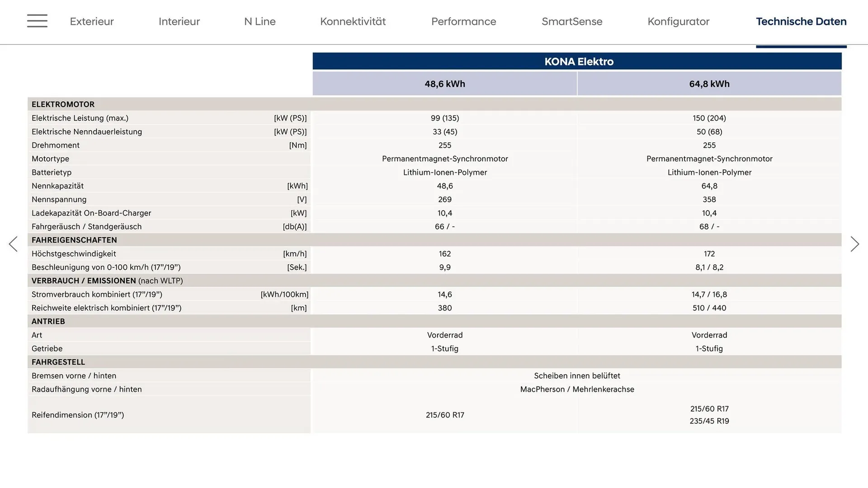This screenshot has height=488, width=868.
Task: Select the 48,6 kWh column header
Action: [x=444, y=84]
